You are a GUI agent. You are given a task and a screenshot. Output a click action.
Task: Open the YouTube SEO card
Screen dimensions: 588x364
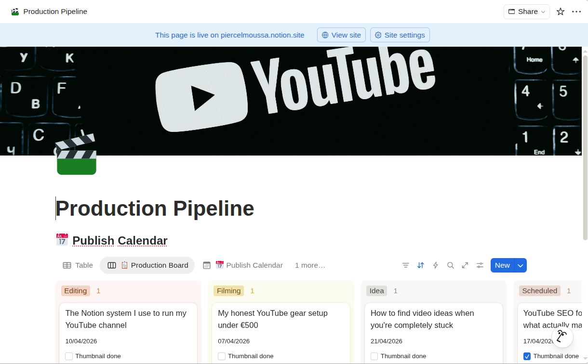549,333
